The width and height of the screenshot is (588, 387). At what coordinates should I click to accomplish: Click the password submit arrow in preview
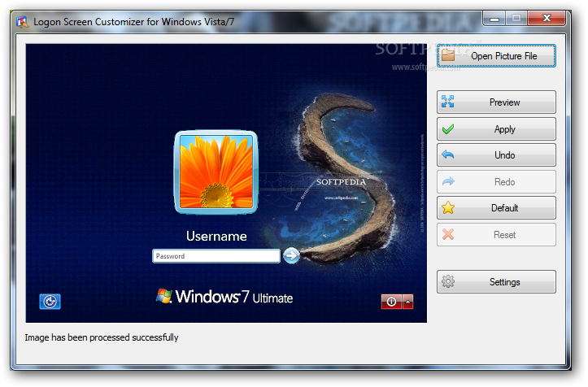click(x=291, y=256)
